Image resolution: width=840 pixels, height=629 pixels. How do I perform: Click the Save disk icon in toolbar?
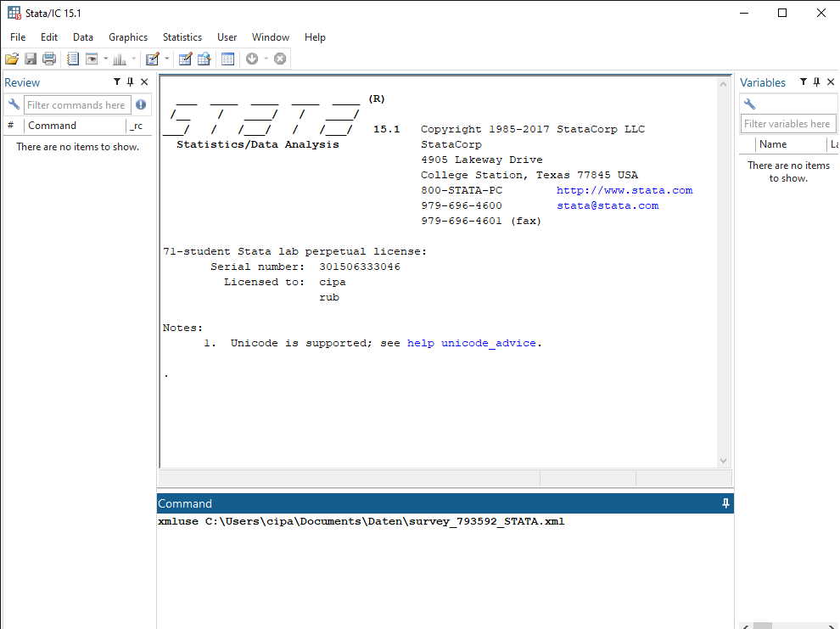pos(31,59)
